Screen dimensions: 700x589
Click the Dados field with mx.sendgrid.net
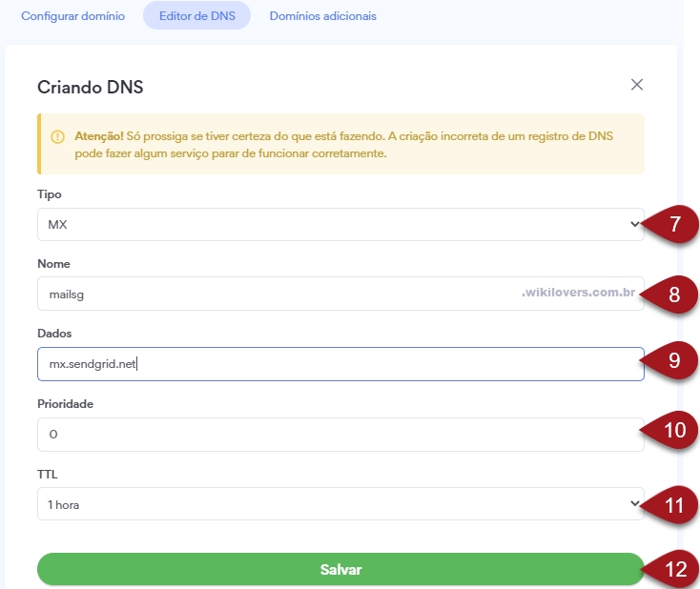click(x=340, y=364)
